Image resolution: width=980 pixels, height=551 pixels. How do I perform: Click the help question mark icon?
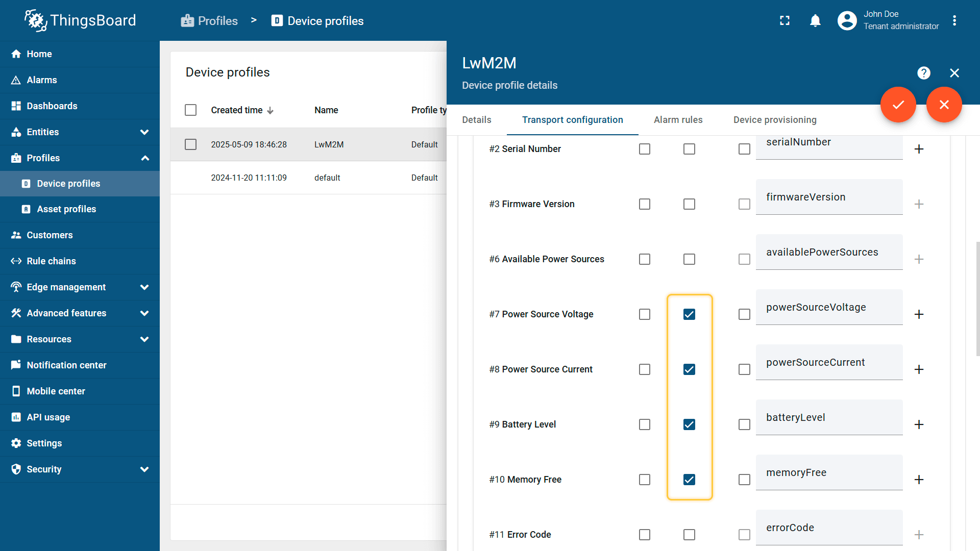(923, 73)
